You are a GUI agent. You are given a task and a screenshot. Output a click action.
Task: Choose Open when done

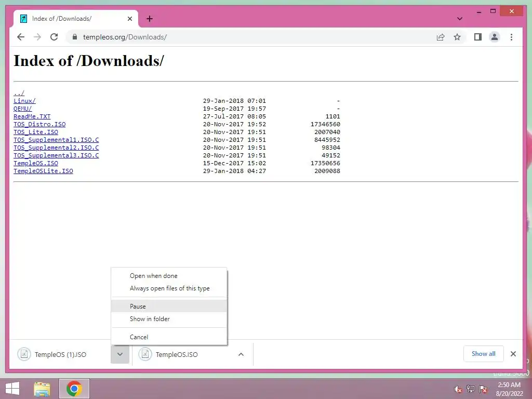(x=169, y=276)
